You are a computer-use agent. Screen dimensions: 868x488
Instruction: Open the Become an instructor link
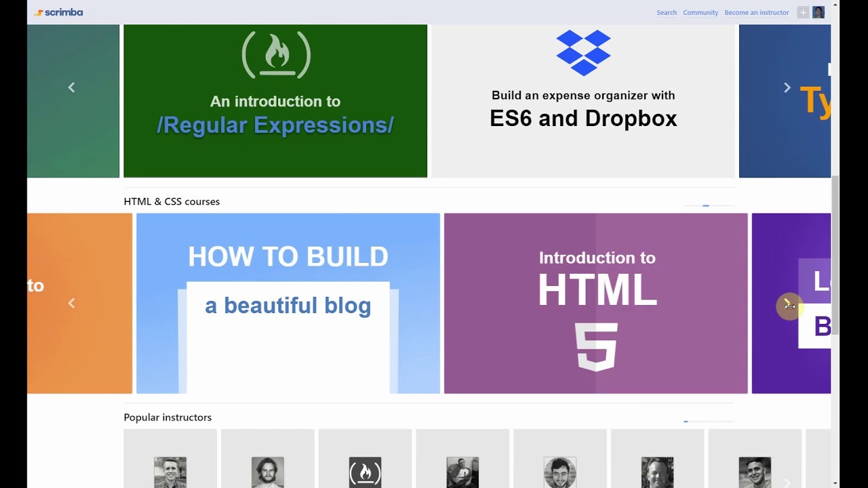pyautogui.click(x=757, y=12)
